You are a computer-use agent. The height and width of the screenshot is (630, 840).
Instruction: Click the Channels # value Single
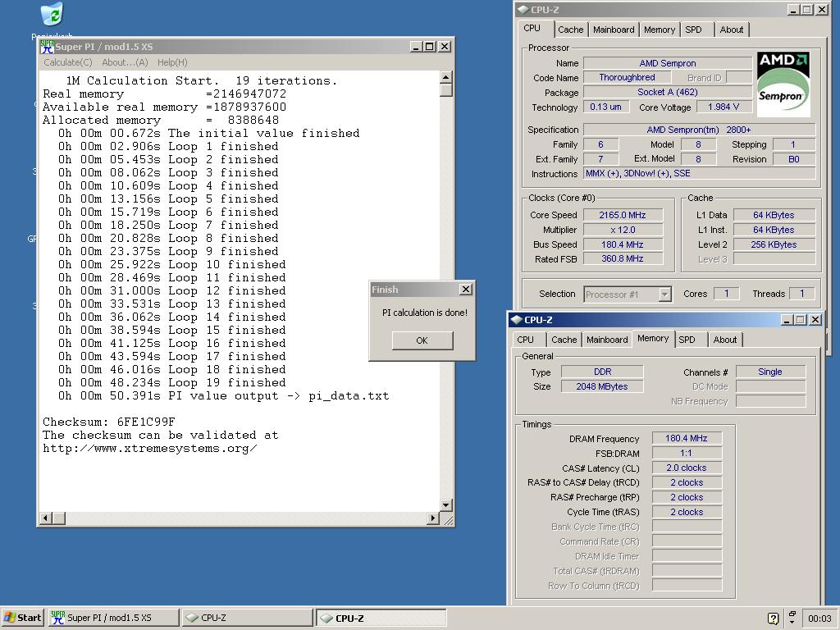770,372
